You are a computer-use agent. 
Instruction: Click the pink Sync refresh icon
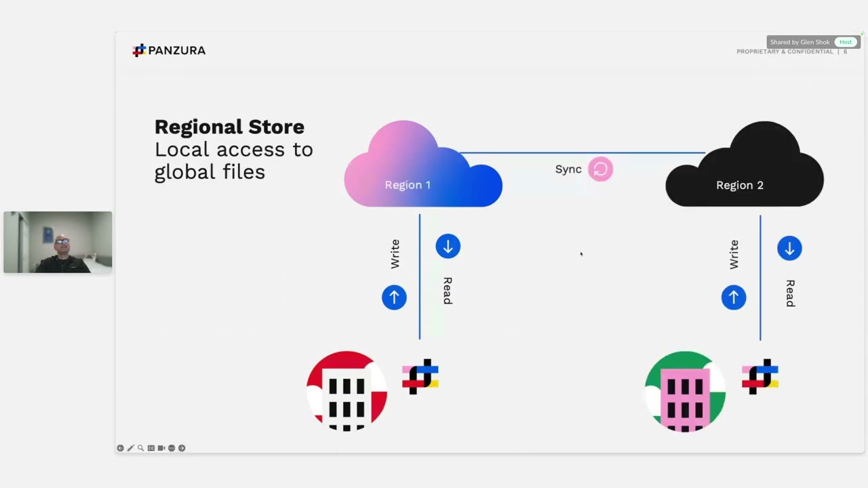tap(600, 169)
